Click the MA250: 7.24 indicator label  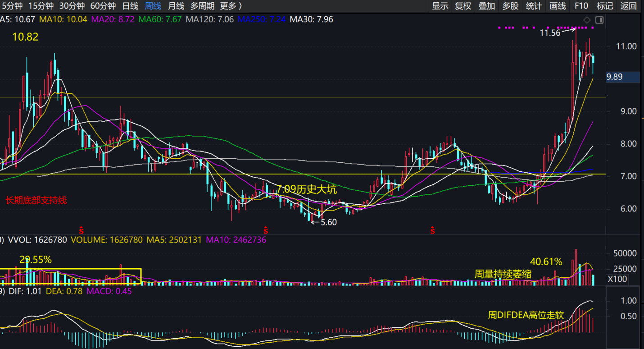coord(262,19)
